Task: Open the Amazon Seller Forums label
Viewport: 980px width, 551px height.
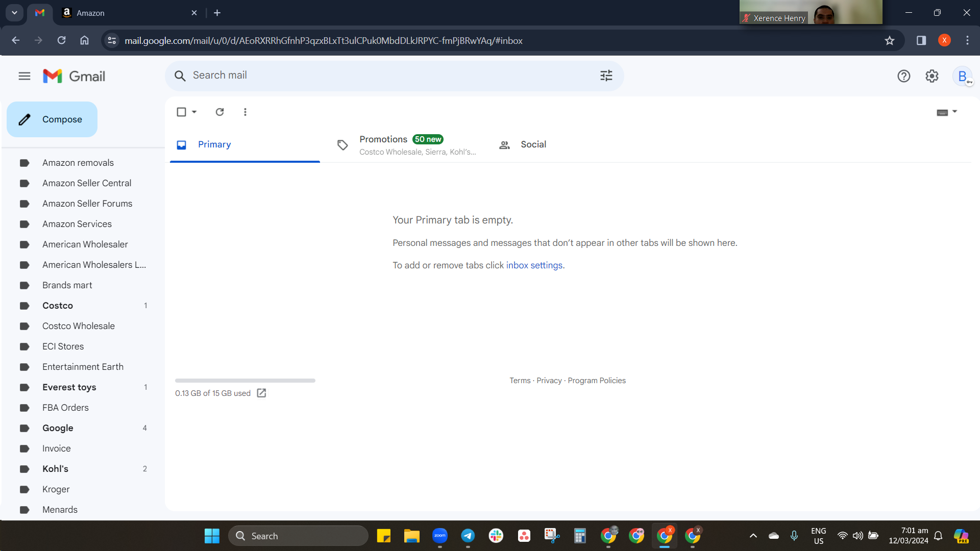Action: coord(87,204)
